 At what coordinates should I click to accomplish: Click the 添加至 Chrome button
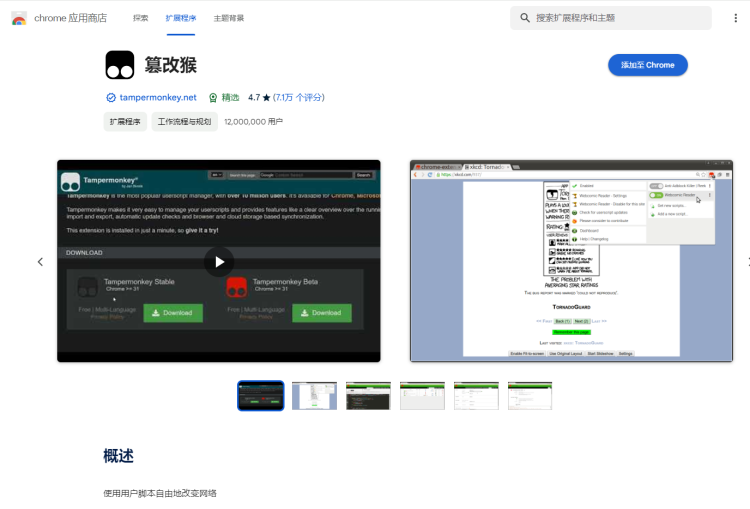pos(648,65)
